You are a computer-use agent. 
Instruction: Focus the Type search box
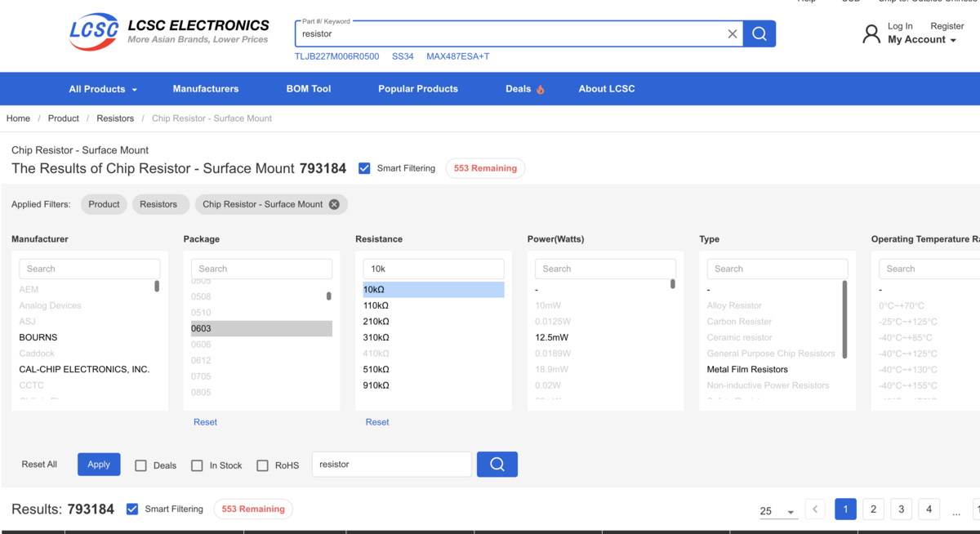click(x=777, y=269)
